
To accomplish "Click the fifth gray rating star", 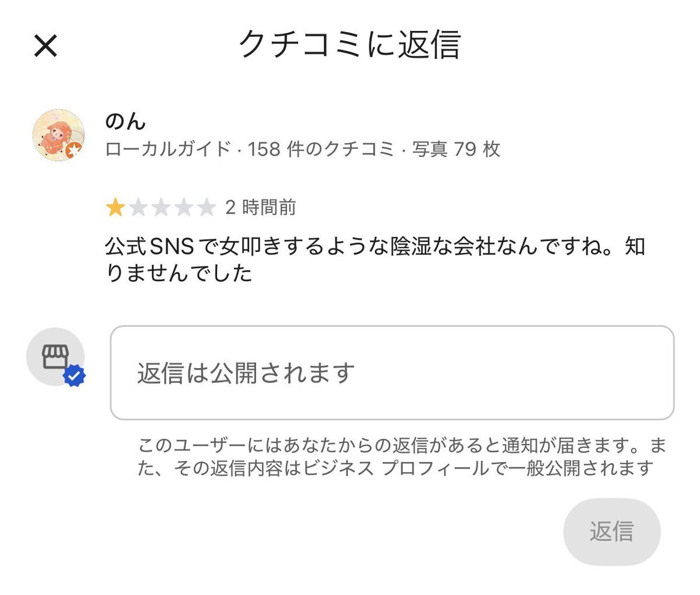I will [206, 208].
